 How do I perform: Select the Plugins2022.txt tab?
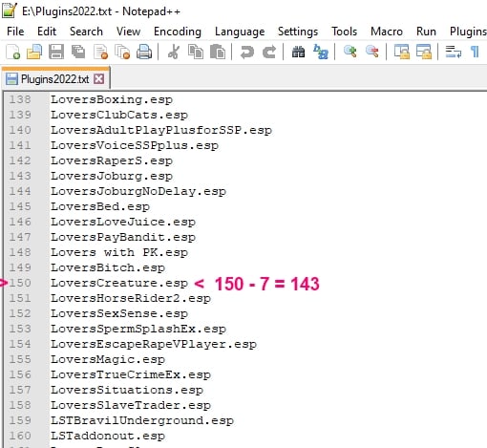(x=55, y=79)
